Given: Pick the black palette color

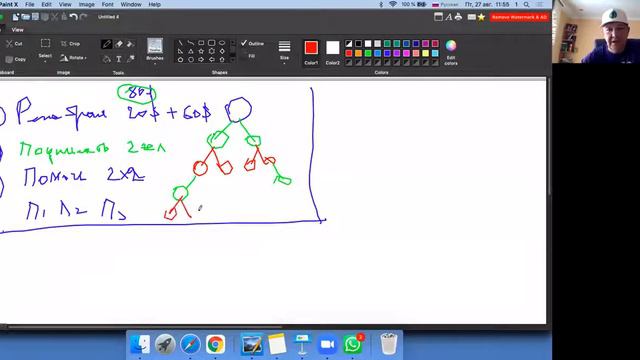Looking at the screenshot, I should pos(358,44).
